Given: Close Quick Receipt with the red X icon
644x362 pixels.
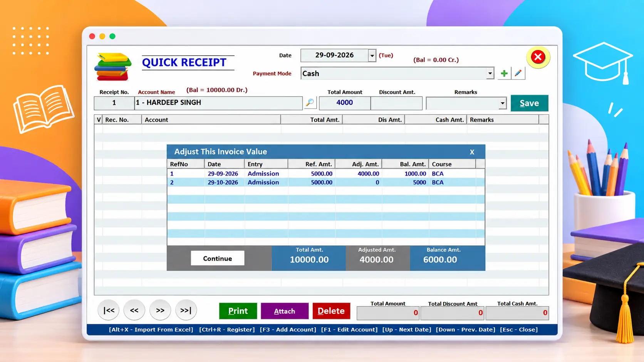Looking at the screenshot, I should tap(538, 57).
